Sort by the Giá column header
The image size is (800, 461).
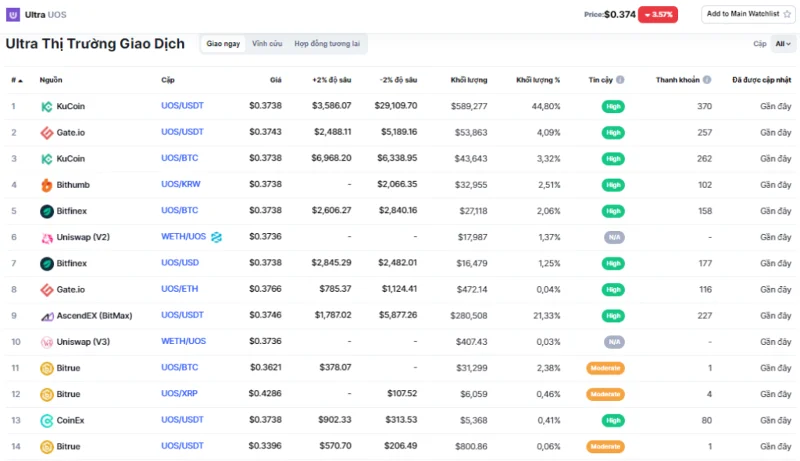coord(276,80)
